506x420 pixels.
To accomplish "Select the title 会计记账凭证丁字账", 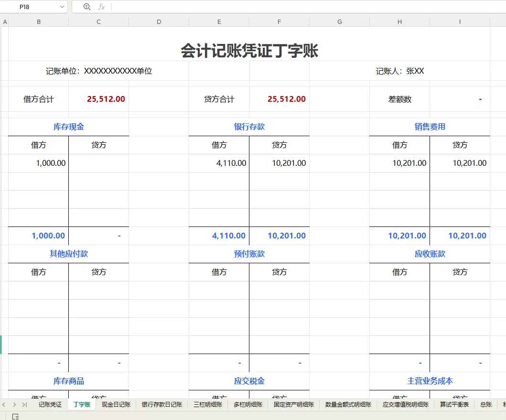I will click(x=249, y=51).
